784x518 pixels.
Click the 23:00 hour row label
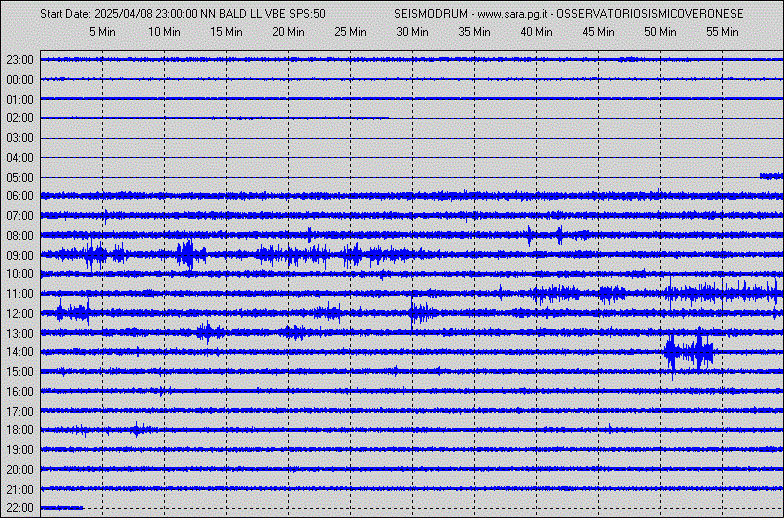[20, 60]
